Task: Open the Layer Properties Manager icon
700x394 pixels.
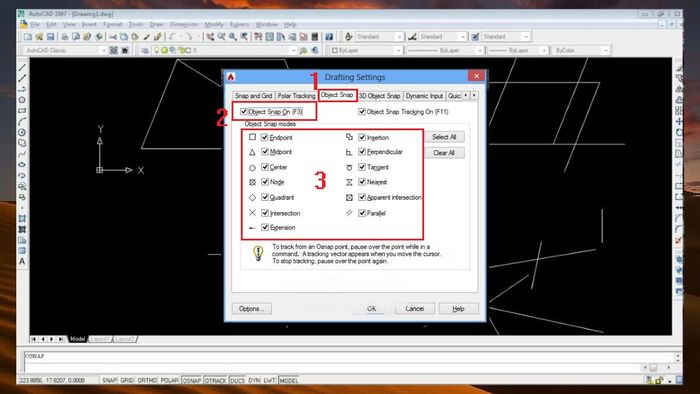Action: click(x=145, y=50)
